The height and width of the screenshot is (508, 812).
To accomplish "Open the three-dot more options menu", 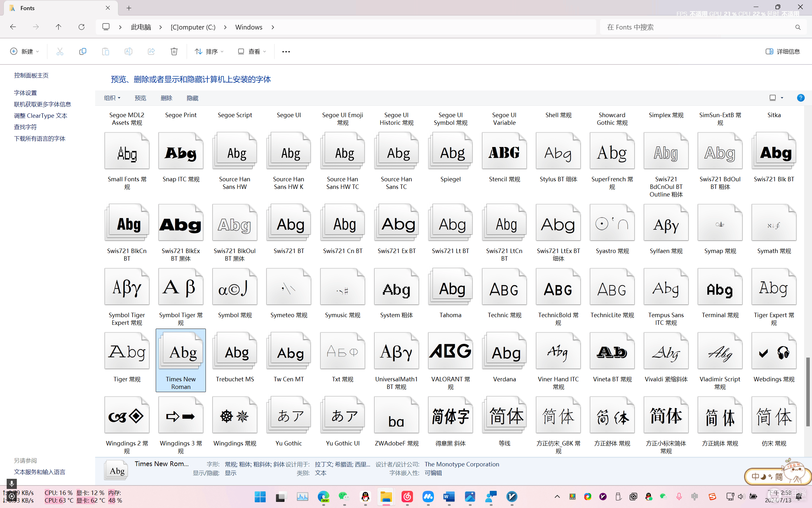I will (286, 51).
